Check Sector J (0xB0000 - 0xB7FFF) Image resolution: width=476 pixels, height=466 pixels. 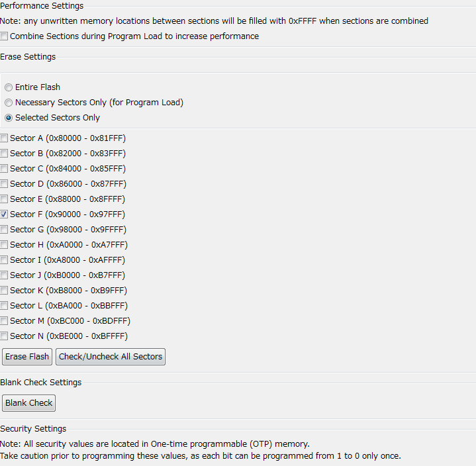coord(5,275)
